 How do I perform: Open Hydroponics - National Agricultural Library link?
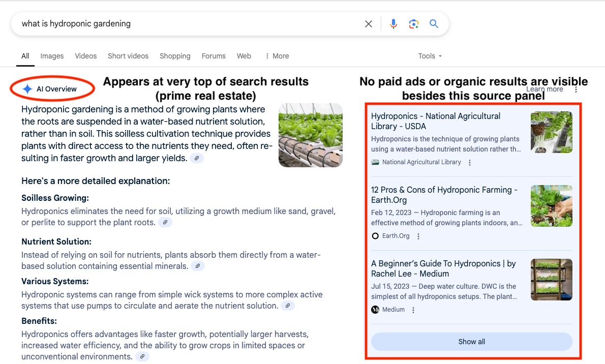435,121
